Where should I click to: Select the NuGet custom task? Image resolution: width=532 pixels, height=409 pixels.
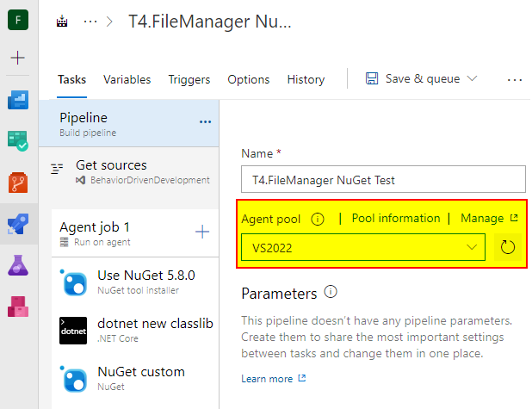point(135,379)
